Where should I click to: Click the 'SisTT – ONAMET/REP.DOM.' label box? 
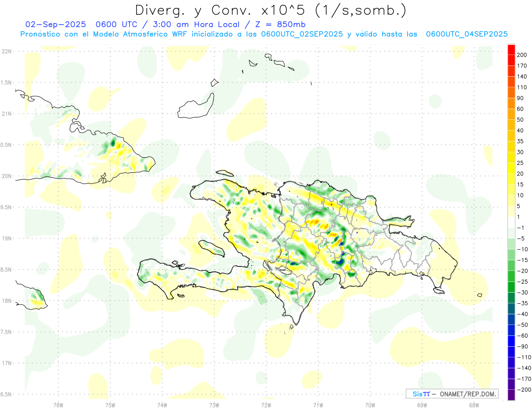452,394
